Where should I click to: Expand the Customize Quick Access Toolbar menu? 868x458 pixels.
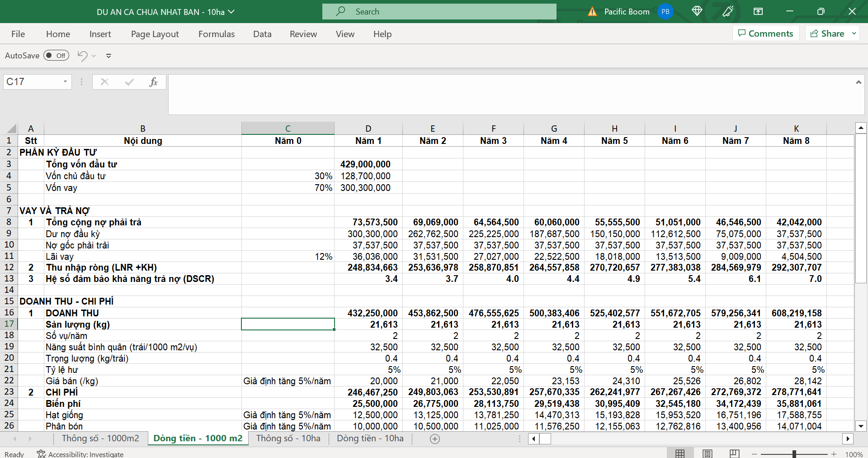[x=108, y=56]
